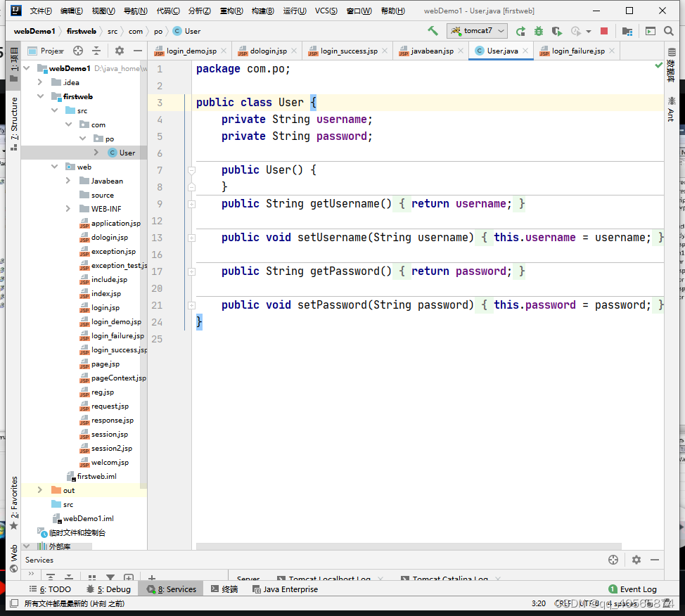Open the TODO tool window button

pos(49,589)
